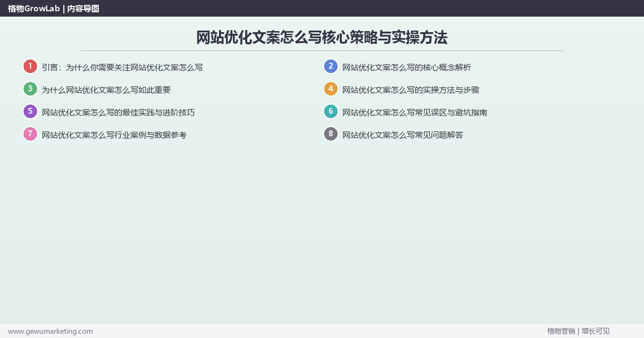The height and width of the screenshot is (338, 644).
Task: Select '为什么网站优化文案怎么写如此重要' entry
Action: [x=106, y=90]
